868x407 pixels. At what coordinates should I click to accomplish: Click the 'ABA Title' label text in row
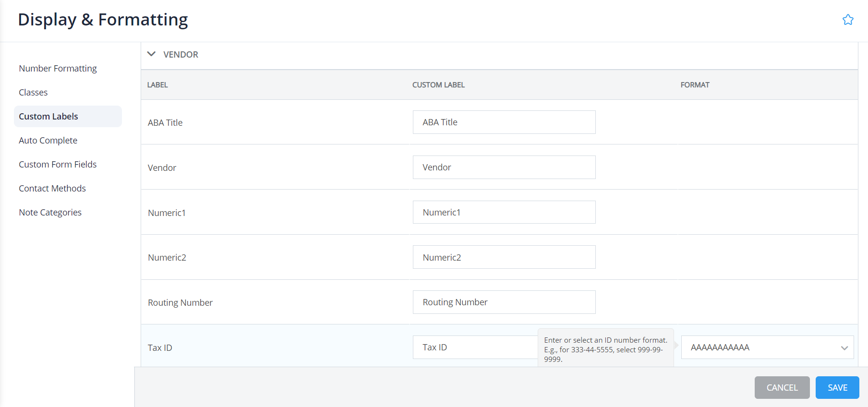[165, 123]
